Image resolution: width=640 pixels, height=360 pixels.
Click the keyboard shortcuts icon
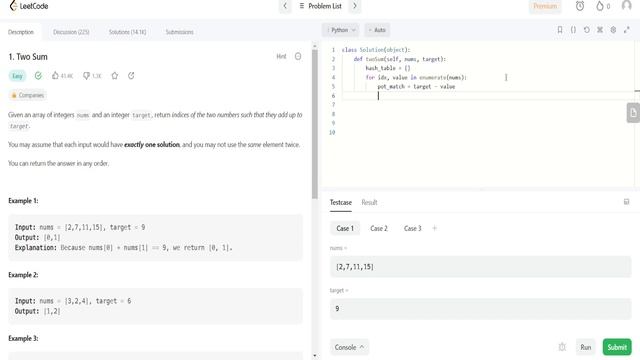(600, 30)
